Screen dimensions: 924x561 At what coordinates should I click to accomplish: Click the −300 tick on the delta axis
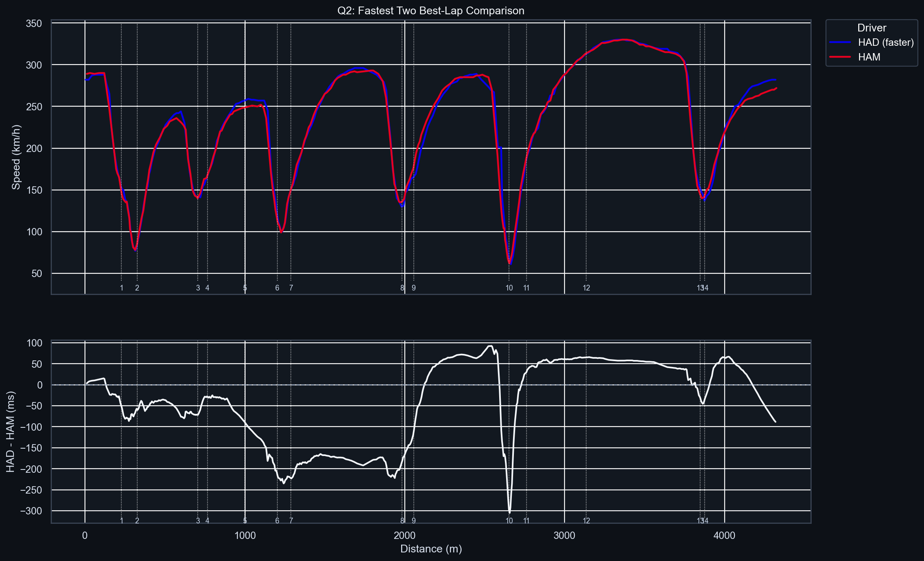tap(31, 511)
